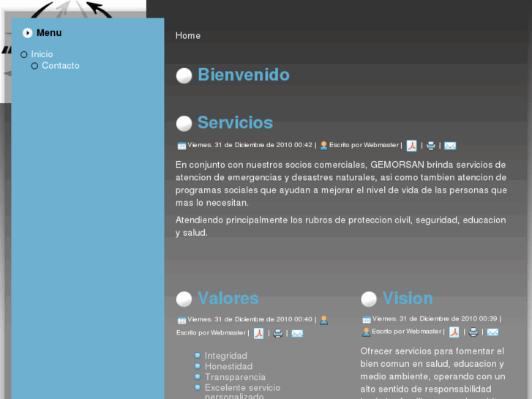Screen dimensions: 532x399
Task: Click white ball icon beside Valores
Action: (184, 299)
